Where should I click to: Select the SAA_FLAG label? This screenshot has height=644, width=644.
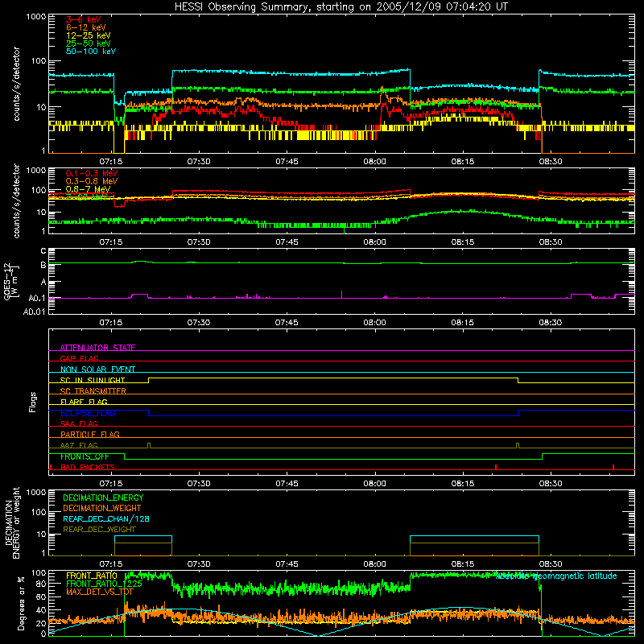pyautogui.click(x=79, y=423)
